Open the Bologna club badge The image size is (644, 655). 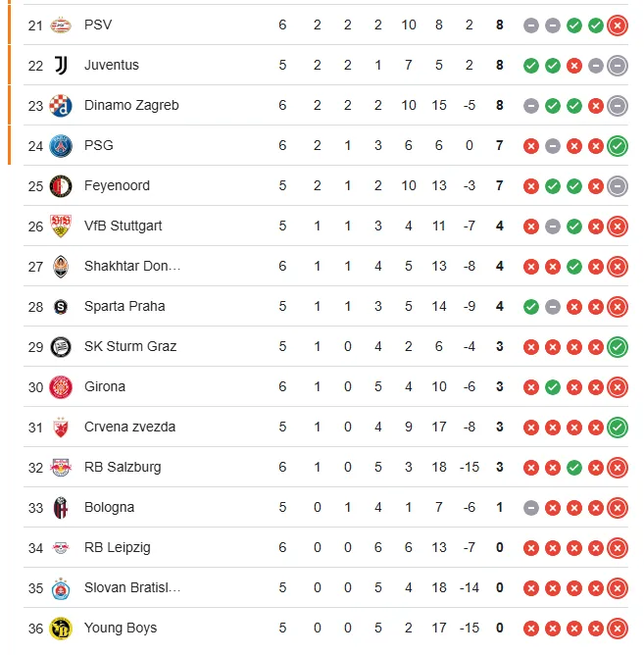click(61, 508)
